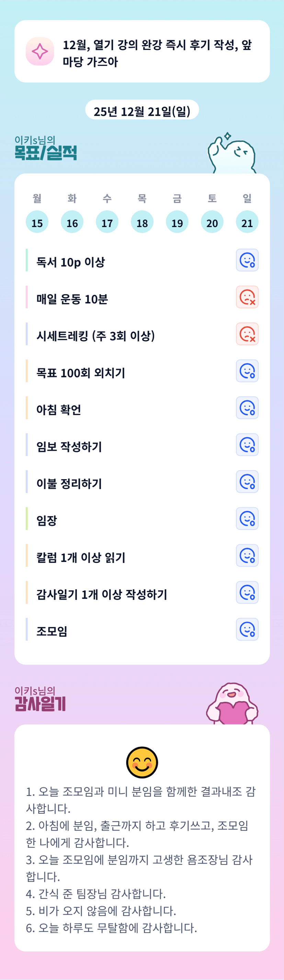Image resolution: width=284 pixels, height=980 pixels.
Task: Click smiley status icon for 아침 확언
Action: (247, 408)
